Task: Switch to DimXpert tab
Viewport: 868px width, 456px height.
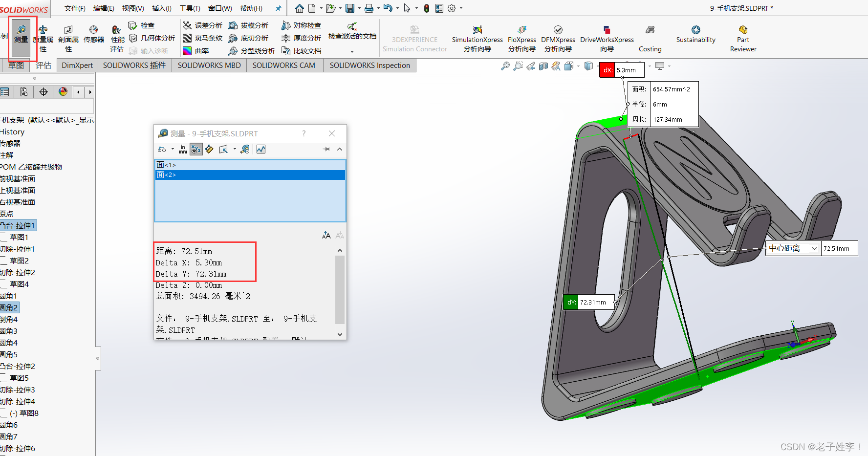Action: click(77, 65)
